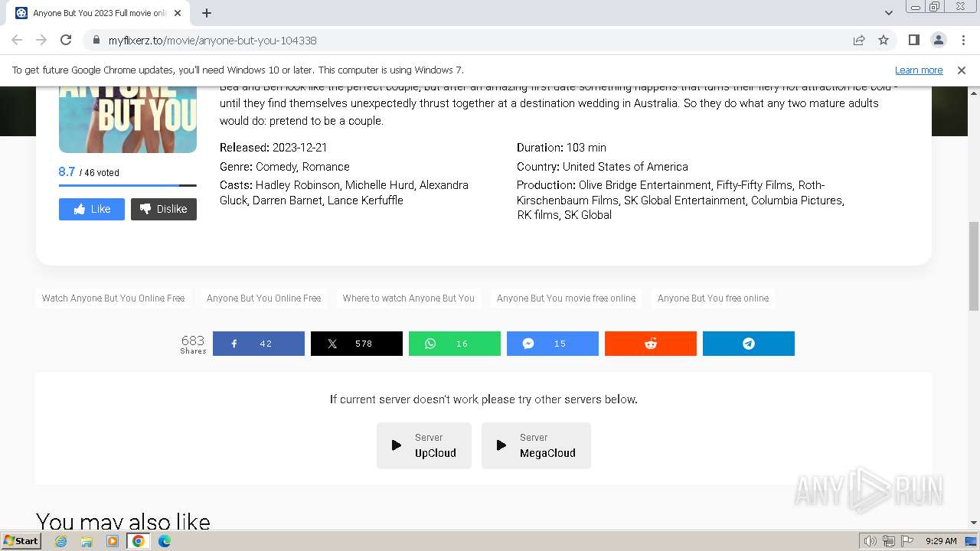Screen dimensions: 980x551
Task: Select the UpCloud server
Action: click(x=424, y=445)
